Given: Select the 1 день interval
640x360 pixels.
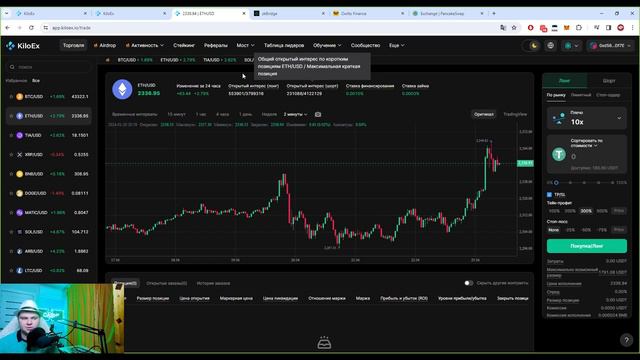Looking at the screenshot, I should point(245,114).
